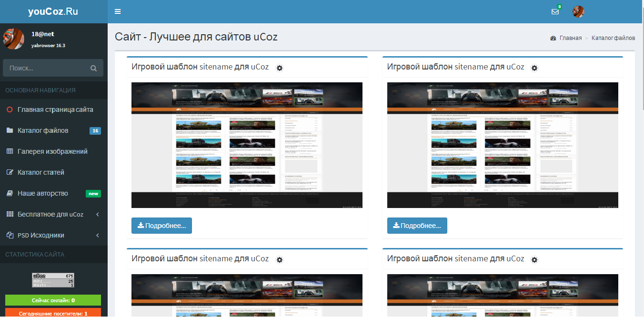The width and height of the screenshot is (644, 317).
Task: Open the lower-left template preview thumbnail
Action: (247, 295)
